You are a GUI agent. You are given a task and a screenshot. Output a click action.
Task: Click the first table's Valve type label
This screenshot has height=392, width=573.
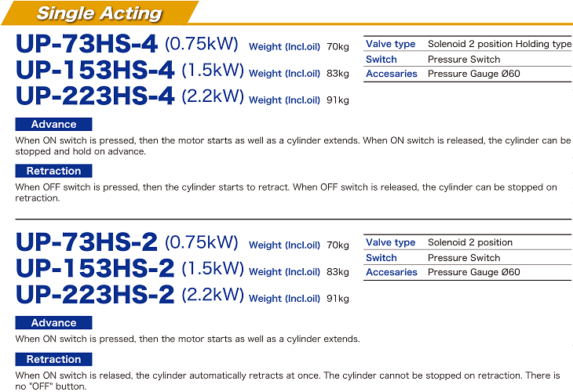click(x=390, y=45)
